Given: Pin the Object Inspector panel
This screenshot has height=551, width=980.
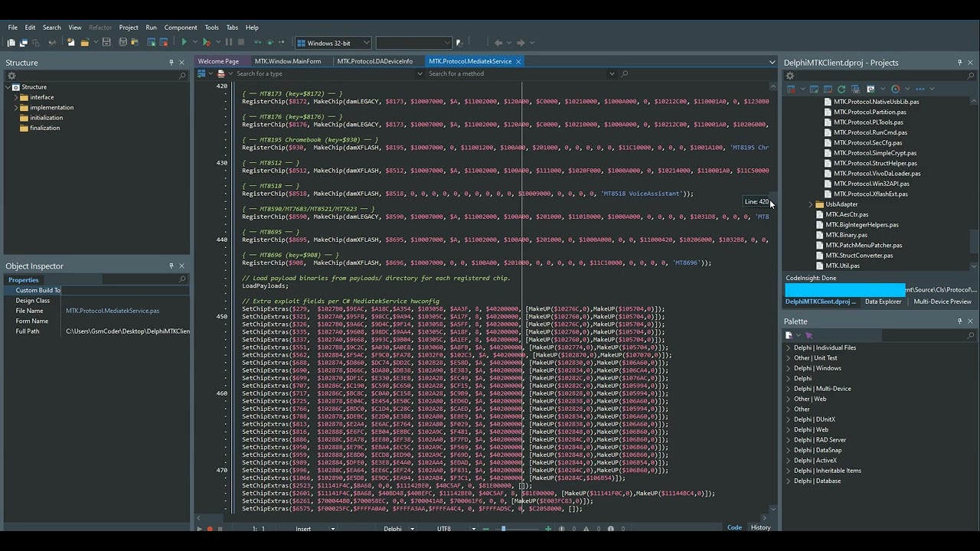Looking at the screenshot, I should click(171, 266).
